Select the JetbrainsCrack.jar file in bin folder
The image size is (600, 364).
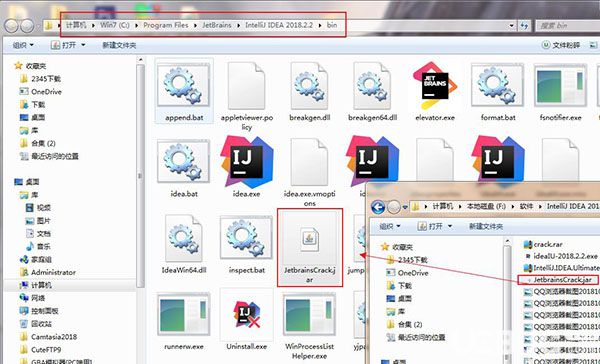pos(310,247)
